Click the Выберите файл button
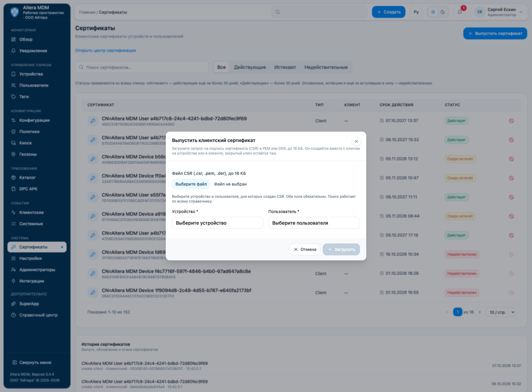532x392 pixels. coord(191,184)
